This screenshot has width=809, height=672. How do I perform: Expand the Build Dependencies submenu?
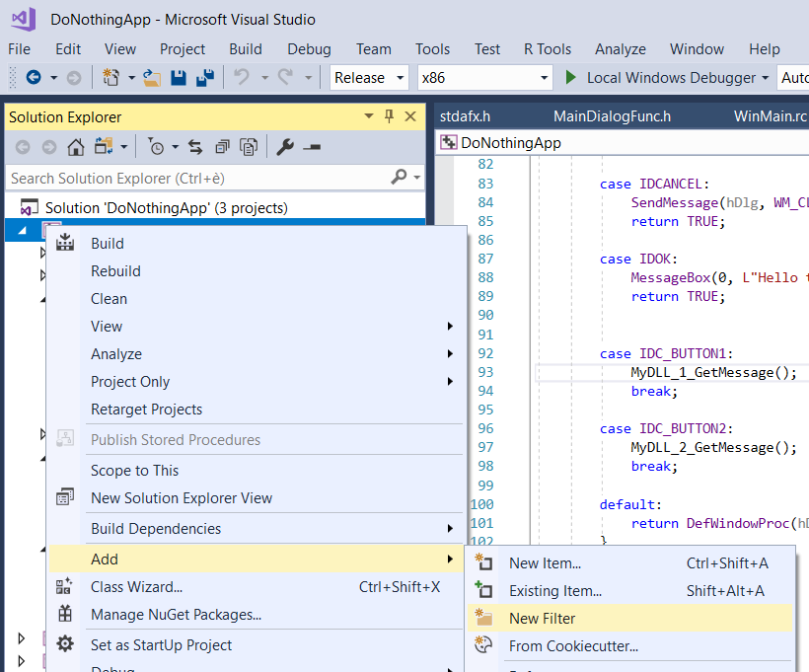coord(256,529)
